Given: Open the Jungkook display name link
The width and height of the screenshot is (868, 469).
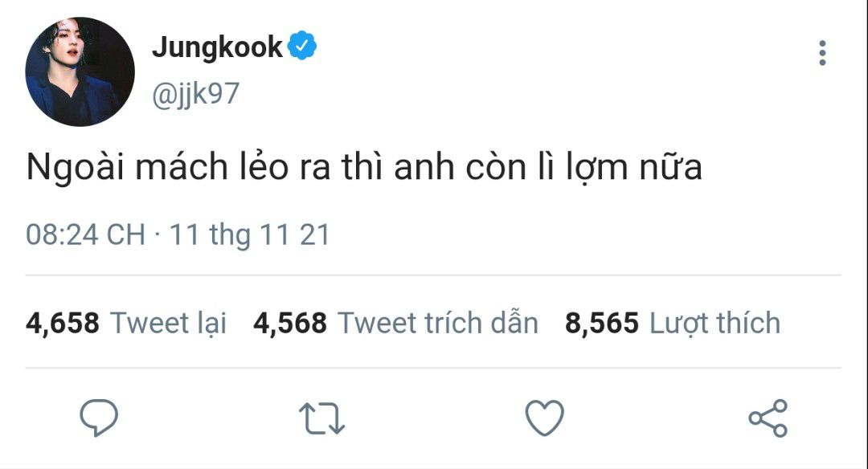Looking at the screenshot, I should pos(217,47).
